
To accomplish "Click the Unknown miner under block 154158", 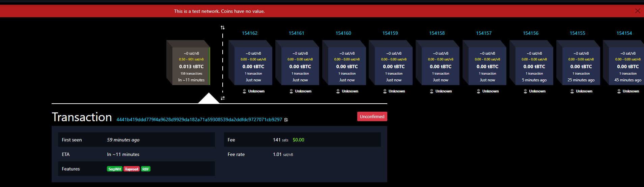I will (x=441, y=91).
